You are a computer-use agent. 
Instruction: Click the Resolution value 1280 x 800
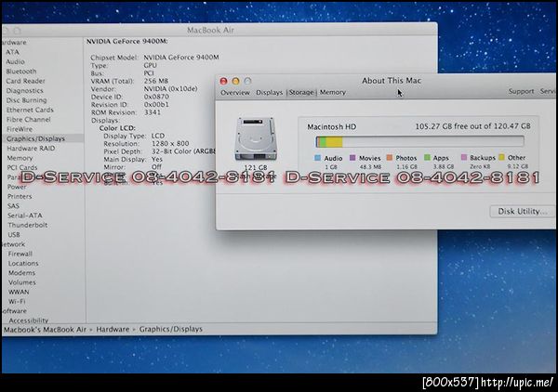[170, 144]
